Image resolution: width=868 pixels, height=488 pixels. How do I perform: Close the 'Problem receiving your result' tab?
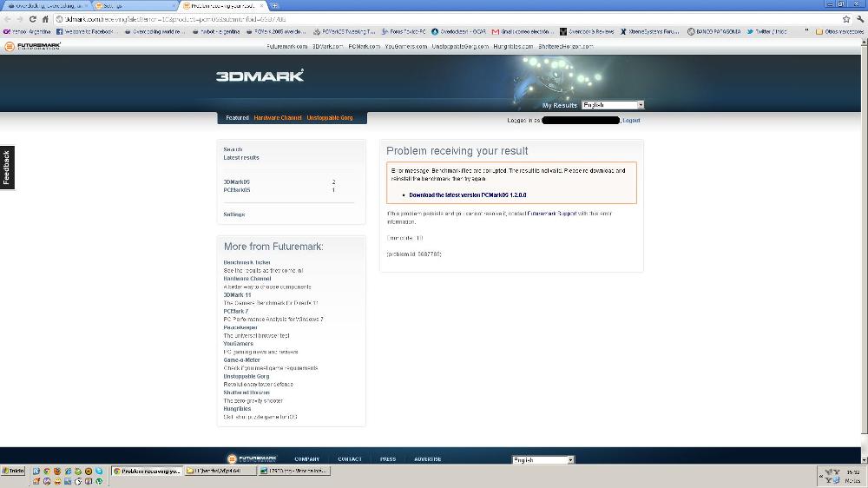click(262, 5)
